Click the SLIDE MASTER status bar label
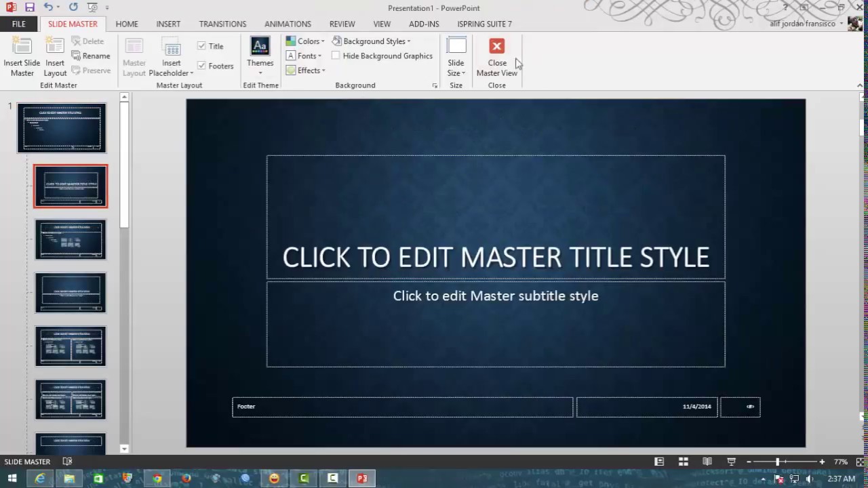Viewport: 868px width, 488px height. pyautogui.click(x=27, y=462)
